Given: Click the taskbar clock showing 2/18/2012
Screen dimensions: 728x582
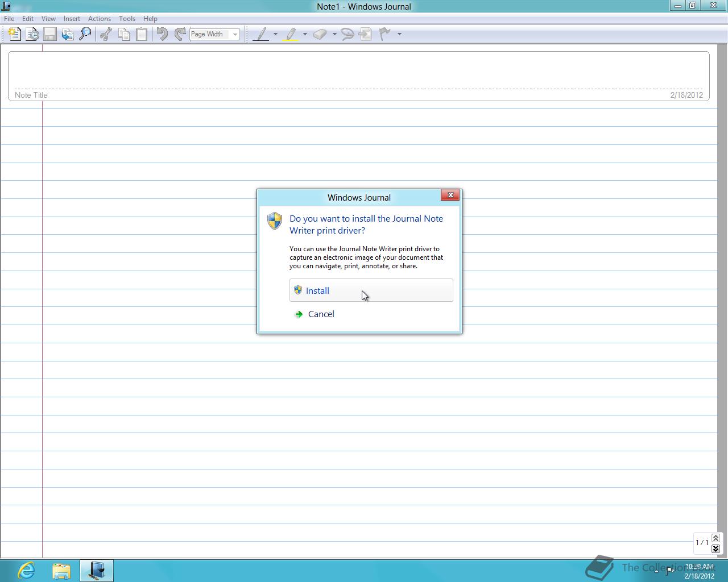Looking at the screenshot, I should pyautogui.click(x=700, y=571).
